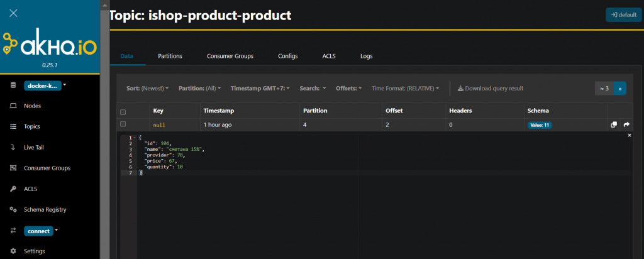The height and width of the screenshot is (259, 644).
Task: Click the copy icon on the message row
Action: tap(614, 124)
